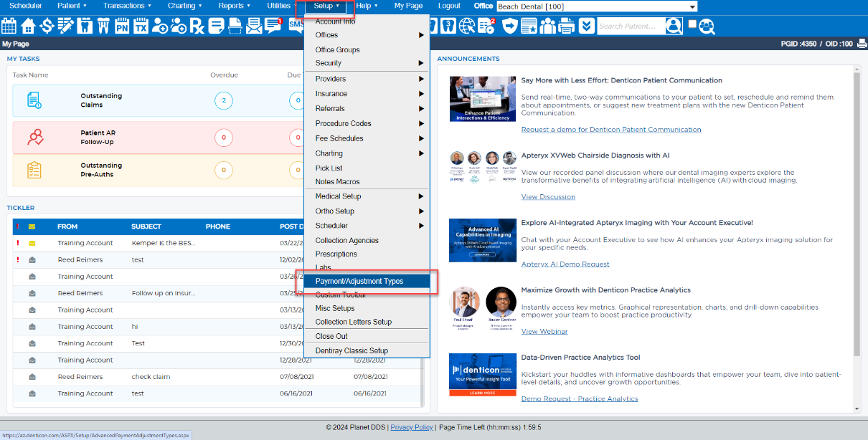Choose Collection Agencies from Setup menu
The height and width of the screenshot is (440, 868).
[347, 241]
